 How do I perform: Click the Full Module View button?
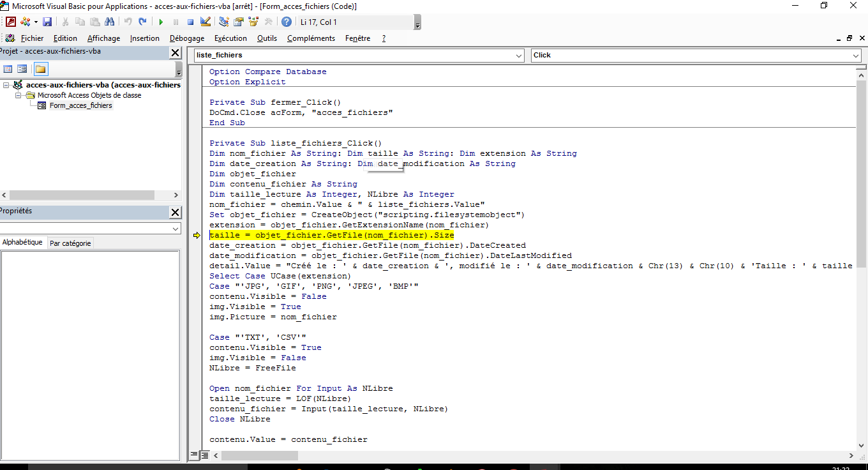point(204,455)
